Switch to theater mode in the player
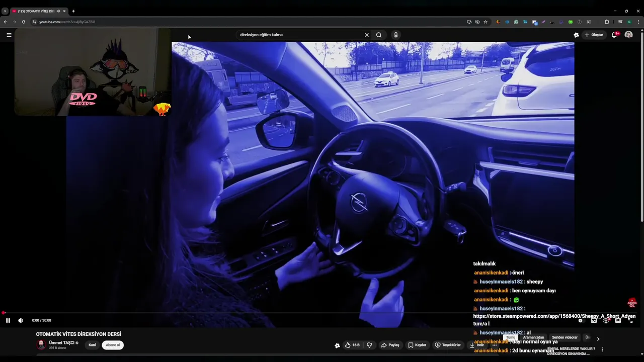Screen dimensions: 644x362 618,320
